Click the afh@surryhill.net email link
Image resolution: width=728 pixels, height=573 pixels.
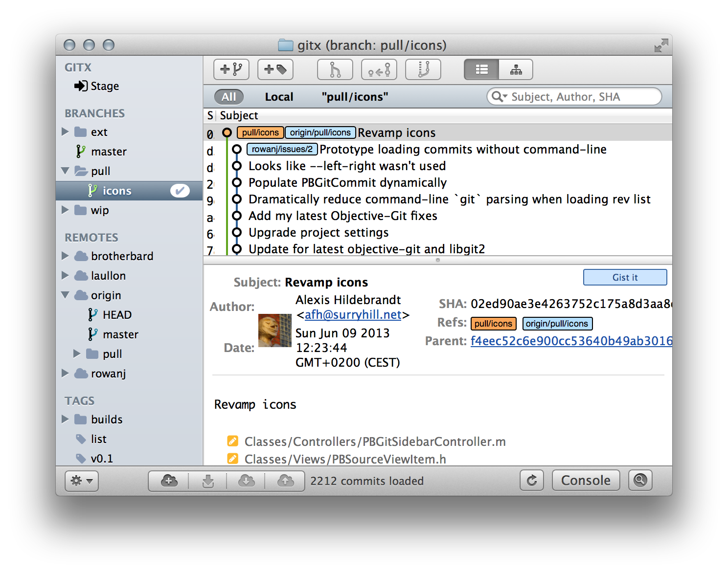point(353,315)
